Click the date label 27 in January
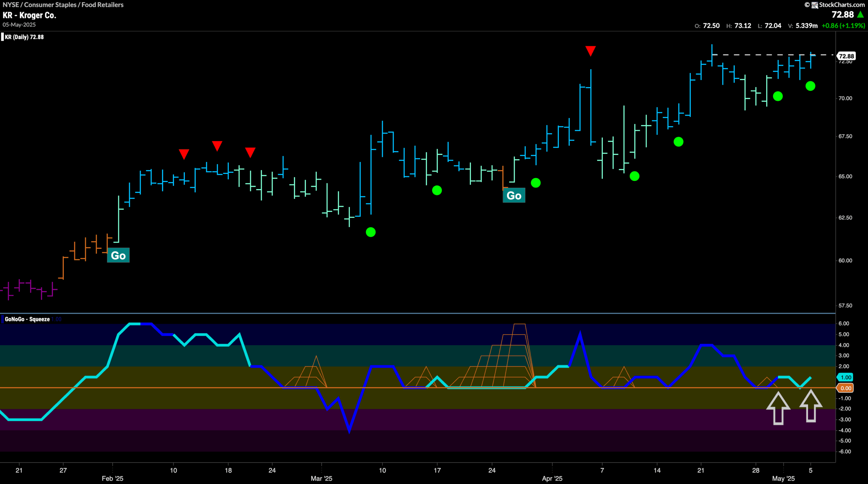Screen dimensions: 868x484 click(63, 470)
